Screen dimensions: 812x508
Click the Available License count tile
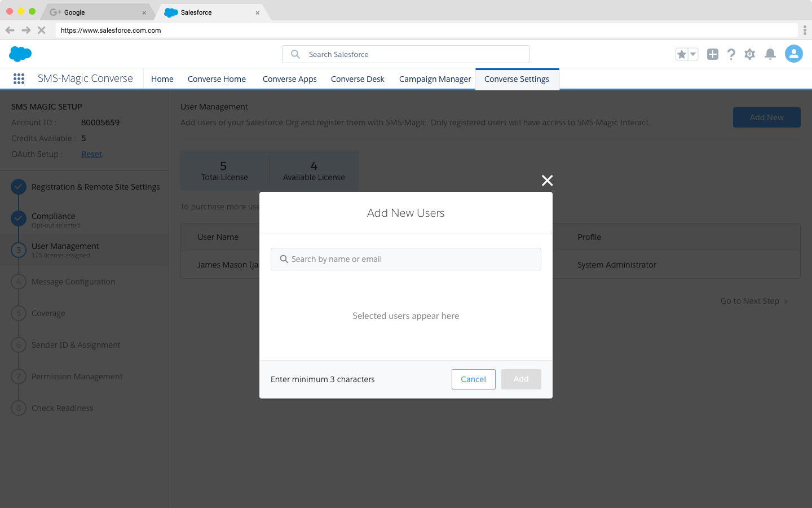[x=314, y=170]
